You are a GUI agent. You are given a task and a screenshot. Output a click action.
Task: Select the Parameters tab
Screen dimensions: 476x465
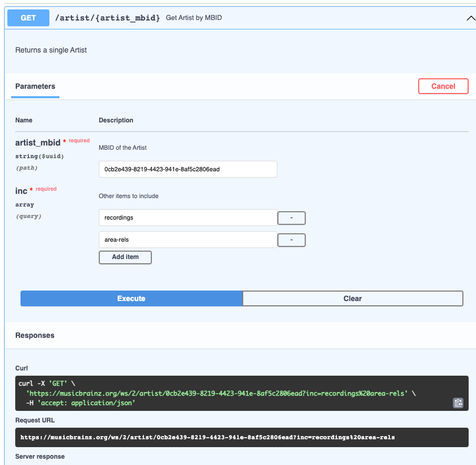pyautogui.click(x=35, y=87)
